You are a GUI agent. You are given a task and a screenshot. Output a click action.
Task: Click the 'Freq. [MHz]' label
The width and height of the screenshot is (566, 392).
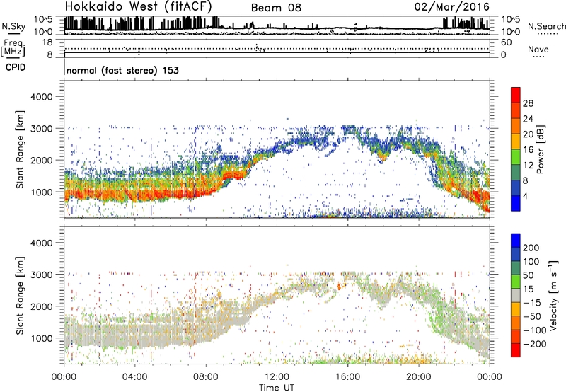(13, 47)
